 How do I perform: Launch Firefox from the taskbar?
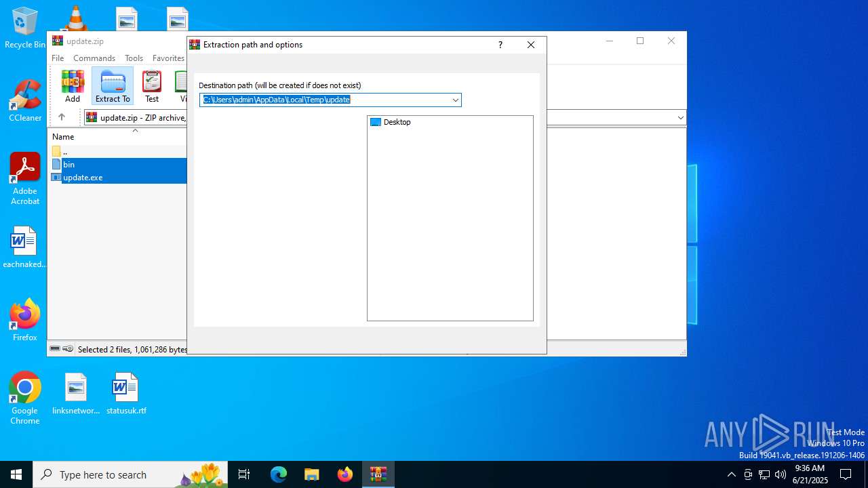[345, 474]
